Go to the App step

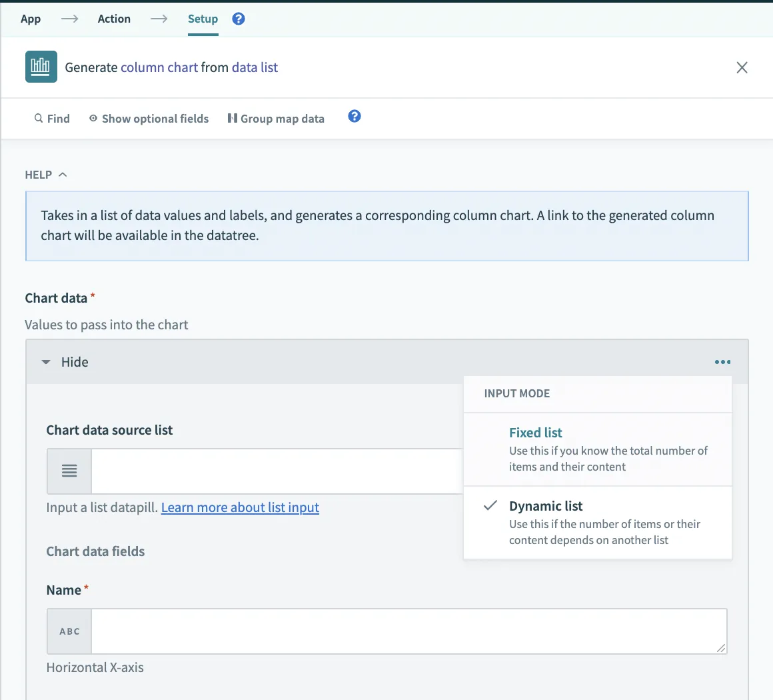(x=31, y=19)
